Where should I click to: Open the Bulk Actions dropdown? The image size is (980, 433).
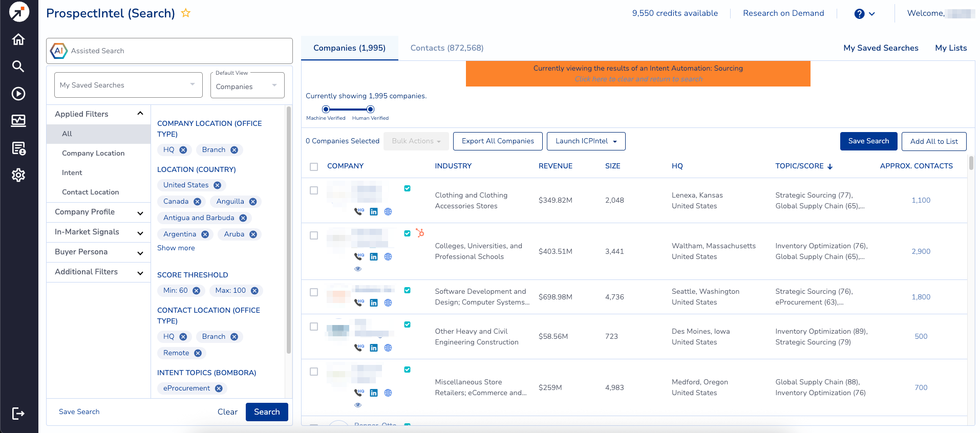(x=416, y=141)
